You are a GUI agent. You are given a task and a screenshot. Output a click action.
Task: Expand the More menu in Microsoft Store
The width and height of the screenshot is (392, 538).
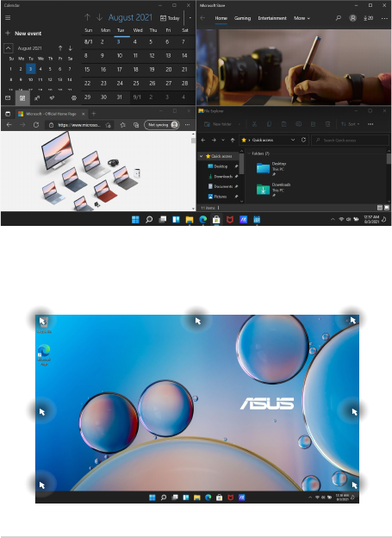[302, 18]
